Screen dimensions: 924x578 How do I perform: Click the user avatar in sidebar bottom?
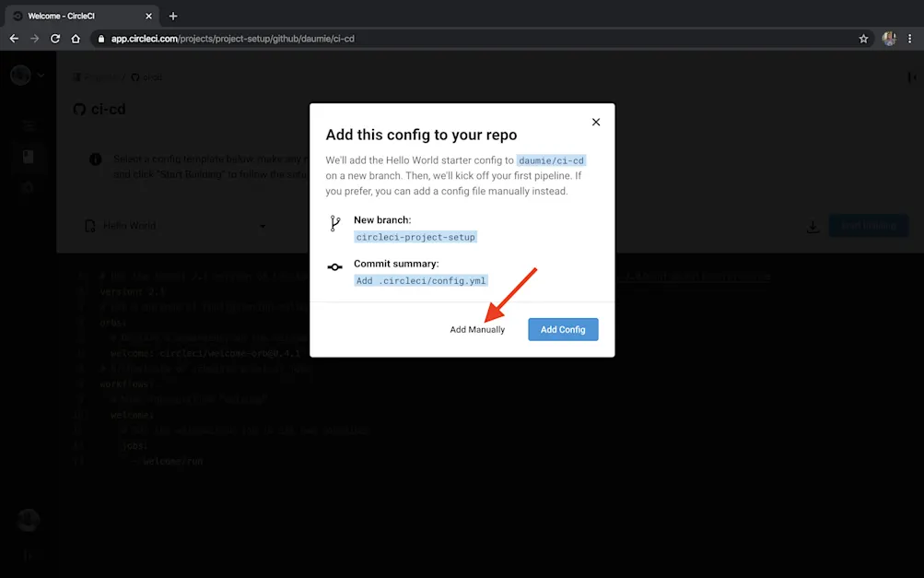(28, 520)
